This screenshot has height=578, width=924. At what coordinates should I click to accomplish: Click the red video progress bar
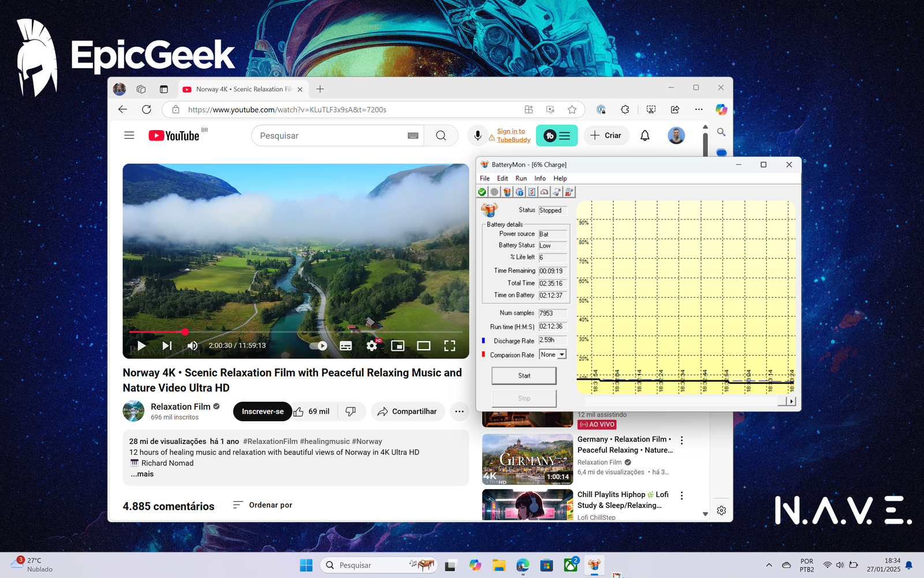pyautogui.click(x=156, y=332)
